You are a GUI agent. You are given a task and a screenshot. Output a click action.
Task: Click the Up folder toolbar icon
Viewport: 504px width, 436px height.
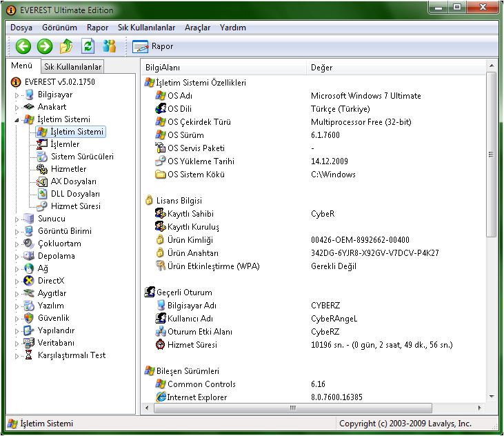(x=66, y=46)
